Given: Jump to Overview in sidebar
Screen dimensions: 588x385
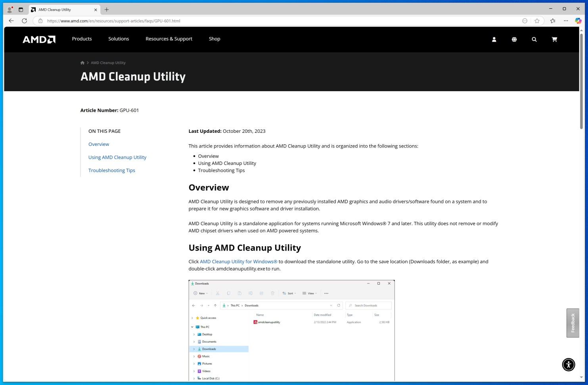Looking at the screenshot, I should (99, 144).
